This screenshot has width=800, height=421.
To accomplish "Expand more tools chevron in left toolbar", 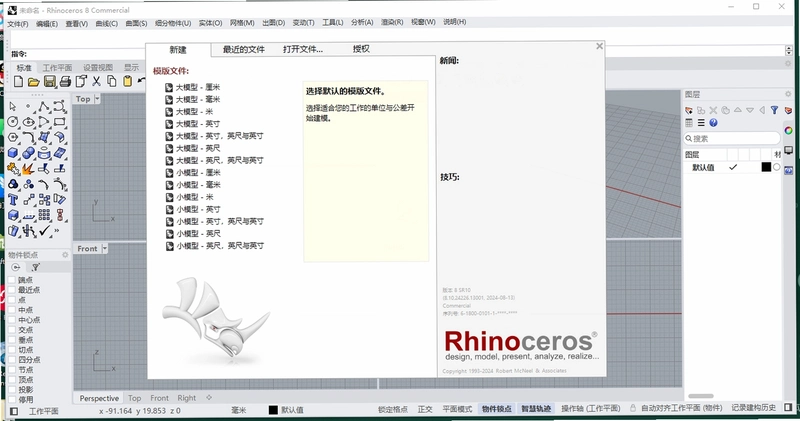I will [57, 231].
